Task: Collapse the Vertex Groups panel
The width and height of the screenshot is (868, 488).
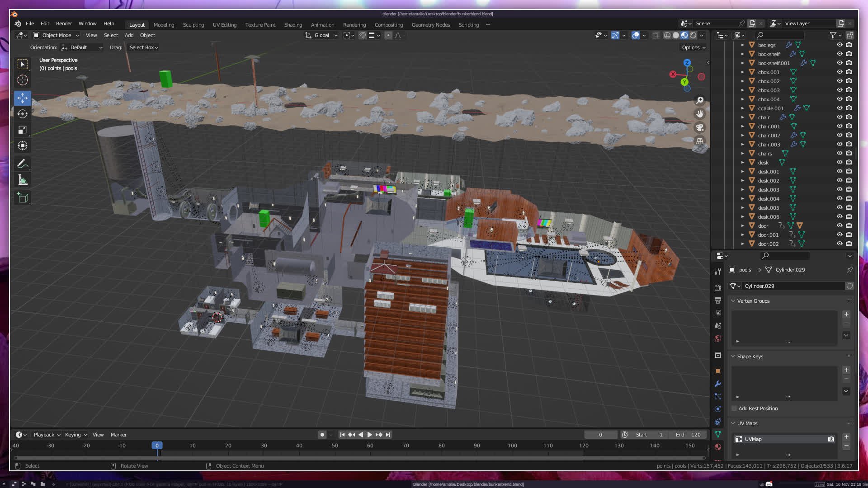Action: (733, 301)
